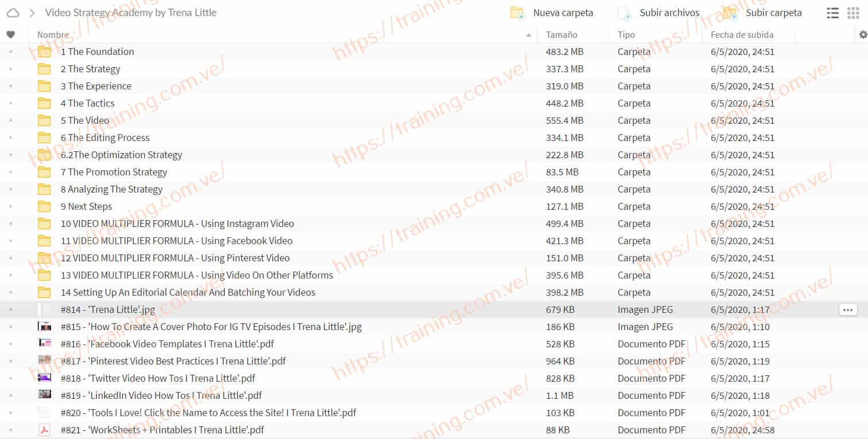Click size '555.4 MB' of 5 The Video
This screenshot has width=868, height=439.
point(565,120)
